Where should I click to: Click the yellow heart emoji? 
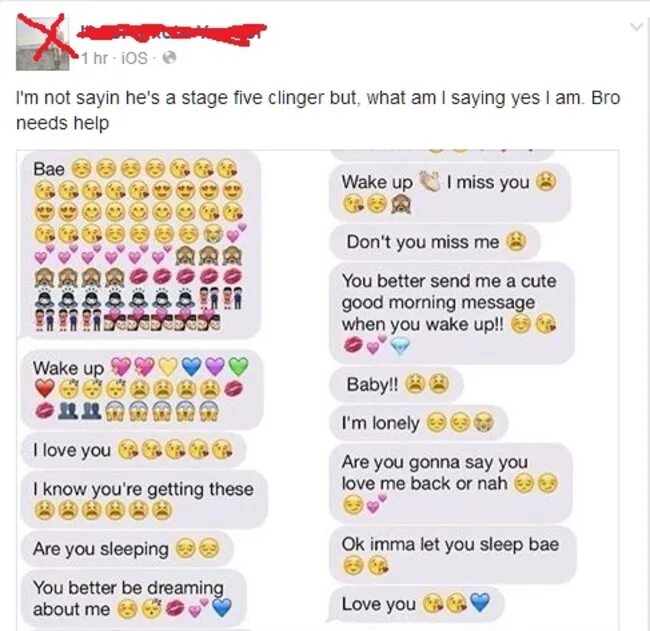(168, 366)
